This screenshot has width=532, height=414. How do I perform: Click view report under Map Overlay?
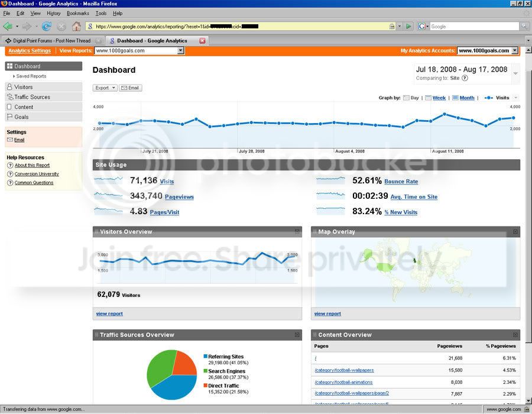327,313
